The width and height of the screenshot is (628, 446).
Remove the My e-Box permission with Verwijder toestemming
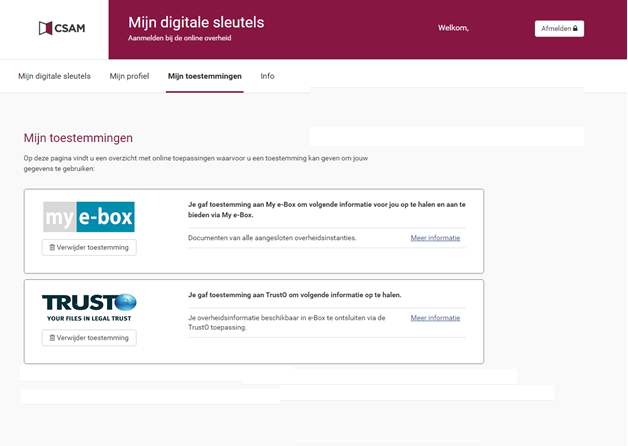[89, 247]
